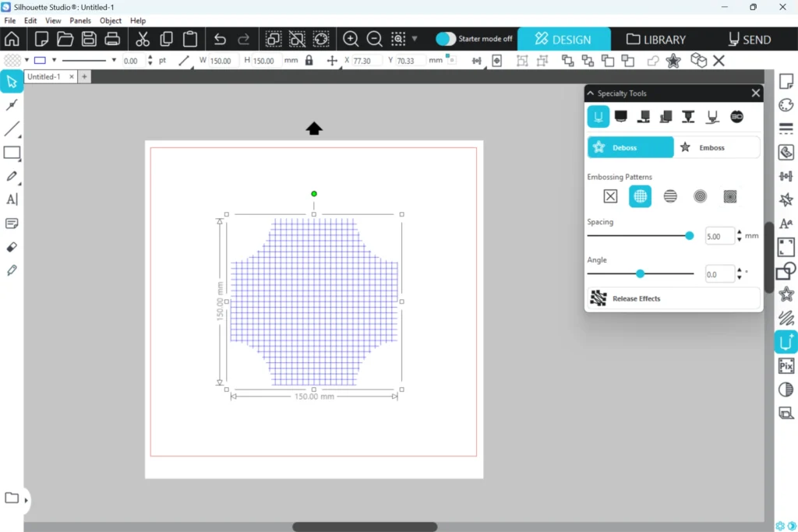Switch to the LIBRARY tab

[x=656, y=39]
